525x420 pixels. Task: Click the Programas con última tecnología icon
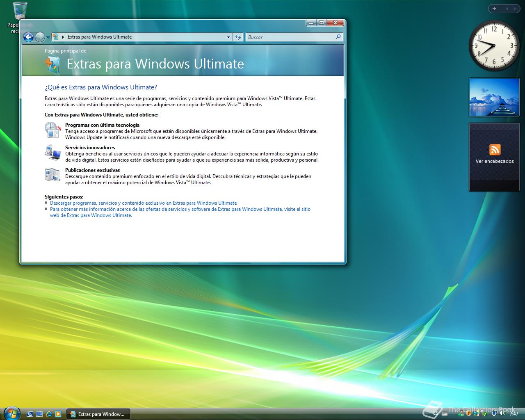click(52, 130)
